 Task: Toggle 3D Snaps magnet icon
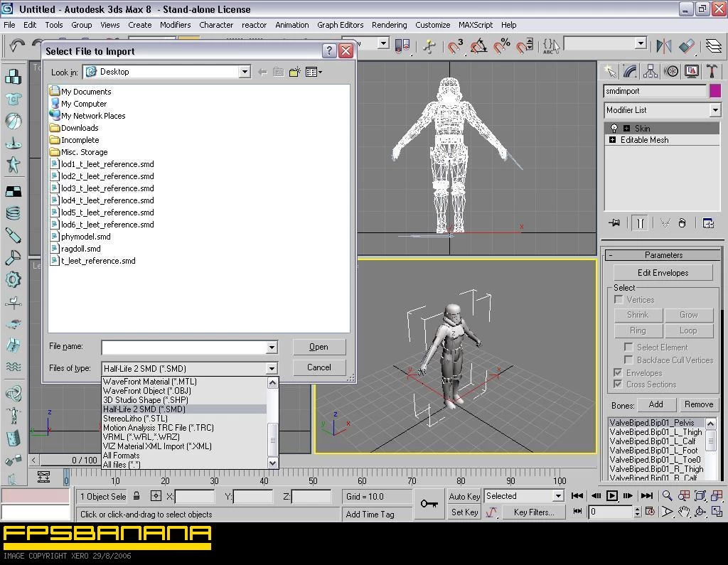[455, 46]
